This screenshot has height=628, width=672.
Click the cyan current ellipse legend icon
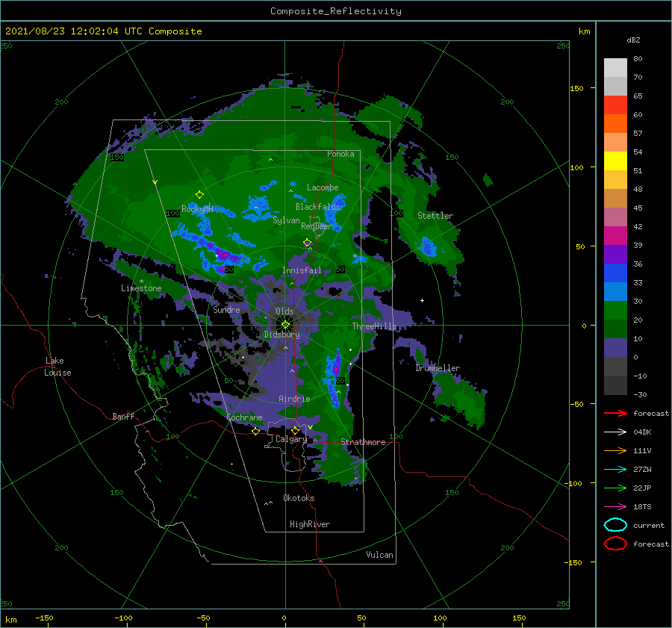(x=615, y=525)
